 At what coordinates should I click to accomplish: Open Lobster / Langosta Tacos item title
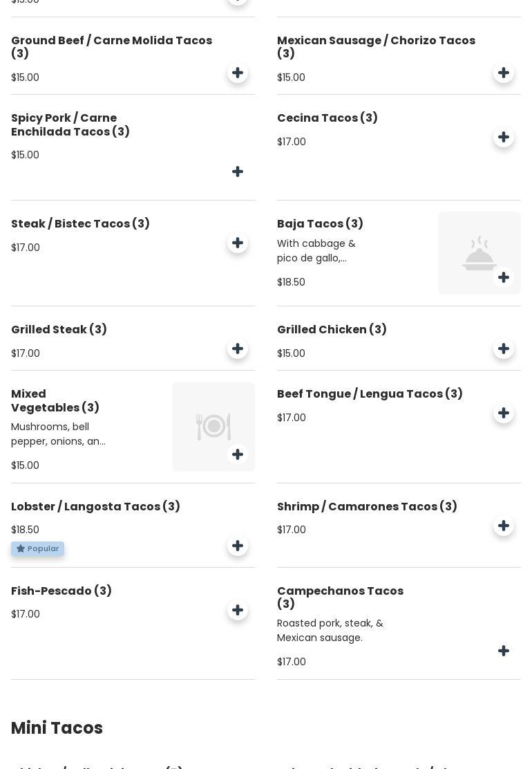(95, 506)
